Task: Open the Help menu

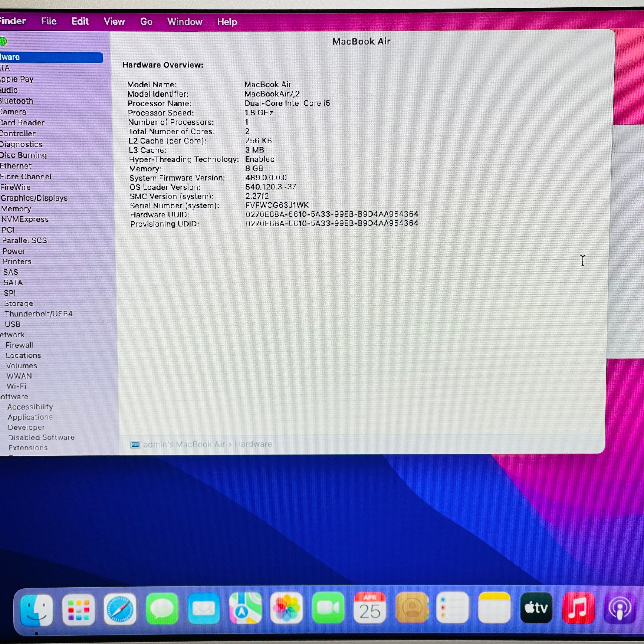Action: pyautogui.click(x=227, y=22)
